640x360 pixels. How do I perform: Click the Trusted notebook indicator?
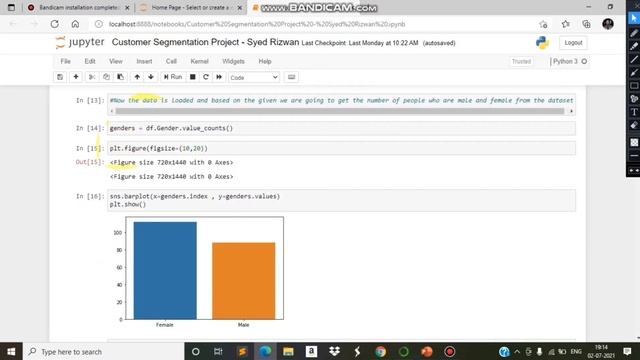(521, 62)
